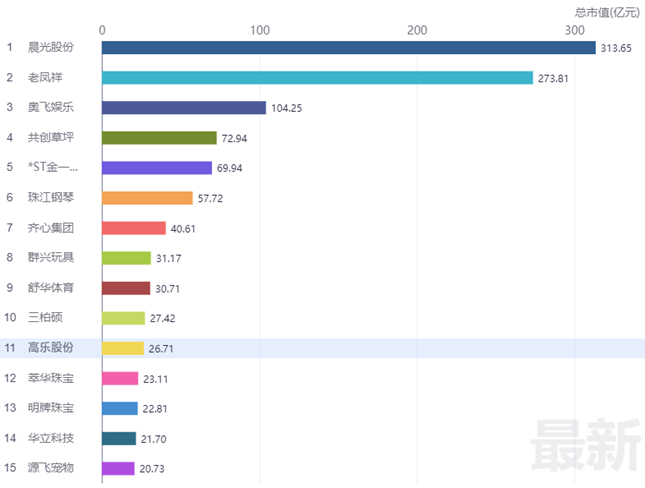Click the brown-red 舒华体育 bar
This screenshot has width=645, height=488.
tap(126, 288)
